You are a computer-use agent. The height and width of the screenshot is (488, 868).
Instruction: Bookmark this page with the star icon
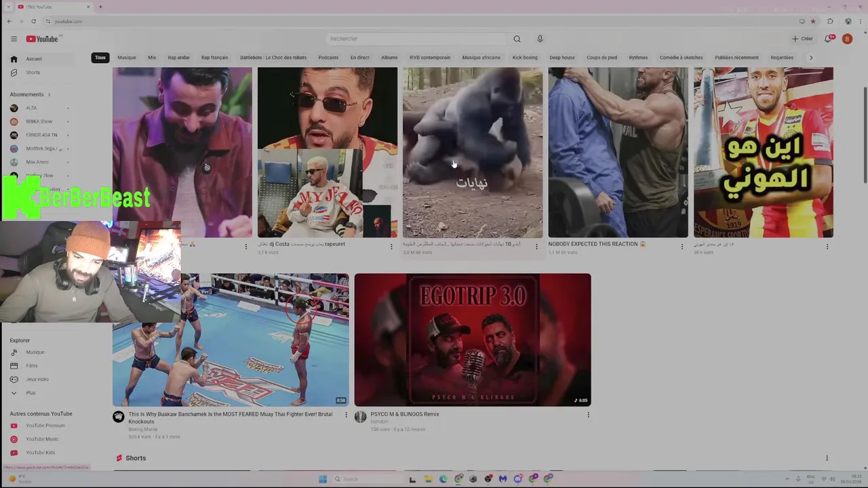(x=813, y=21)
